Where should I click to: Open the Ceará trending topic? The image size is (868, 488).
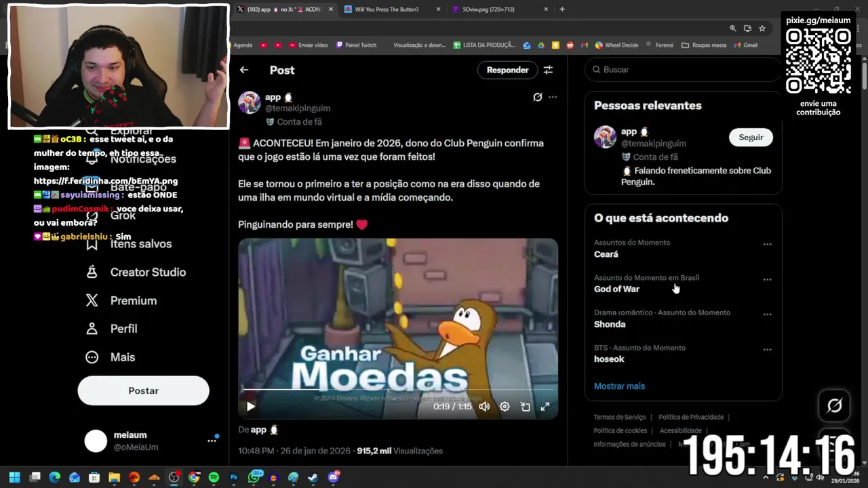[x=606, y=254]
